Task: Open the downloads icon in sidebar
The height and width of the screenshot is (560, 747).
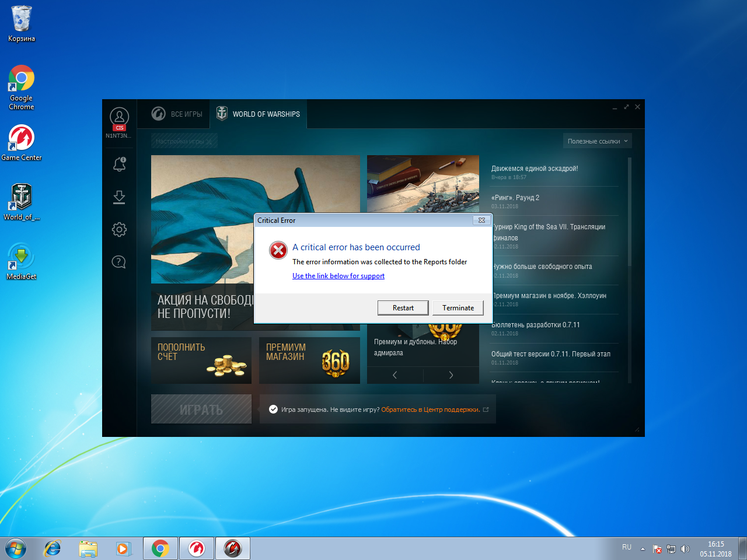Action: click(x=119, y=197)
